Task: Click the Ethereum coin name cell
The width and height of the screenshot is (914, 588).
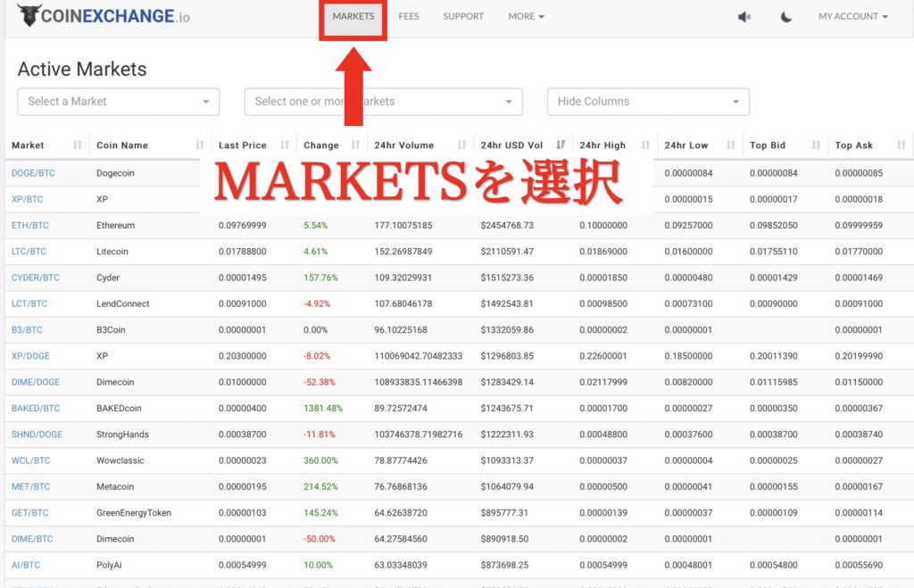Action: pos(115,226)
